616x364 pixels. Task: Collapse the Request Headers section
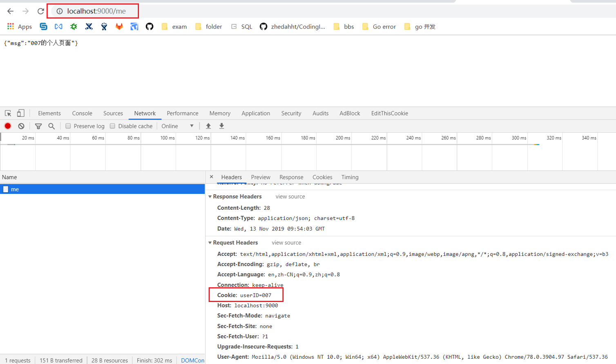coord(210,243)
